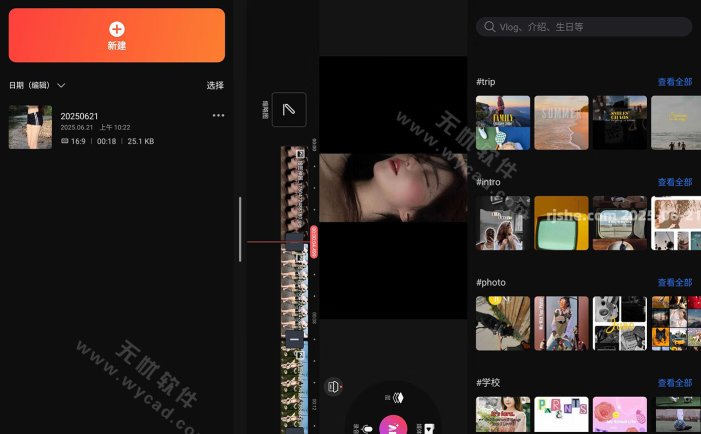The height and width of the screenshot is (434, 701).
Task: Open the three-dot menu for project 20250621
Action: tap(218, 115)
